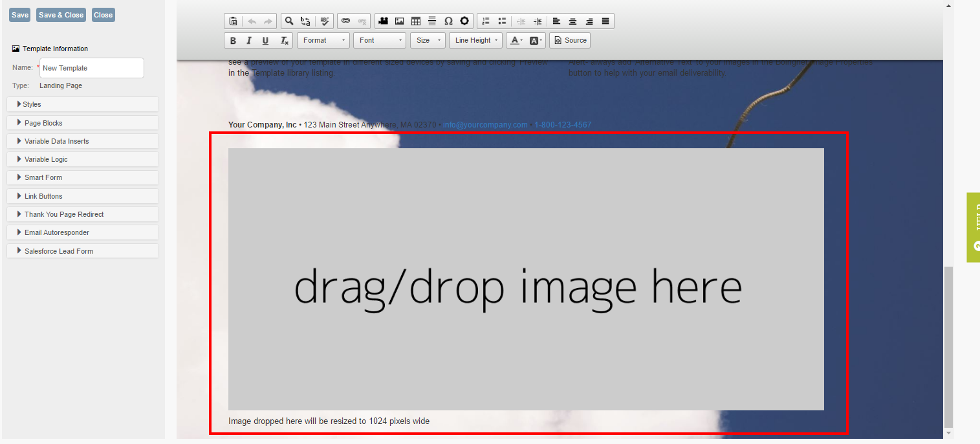Open the text color picker
Screen dimensions: 980x444
pyautogui.click(x=516, y=40)
